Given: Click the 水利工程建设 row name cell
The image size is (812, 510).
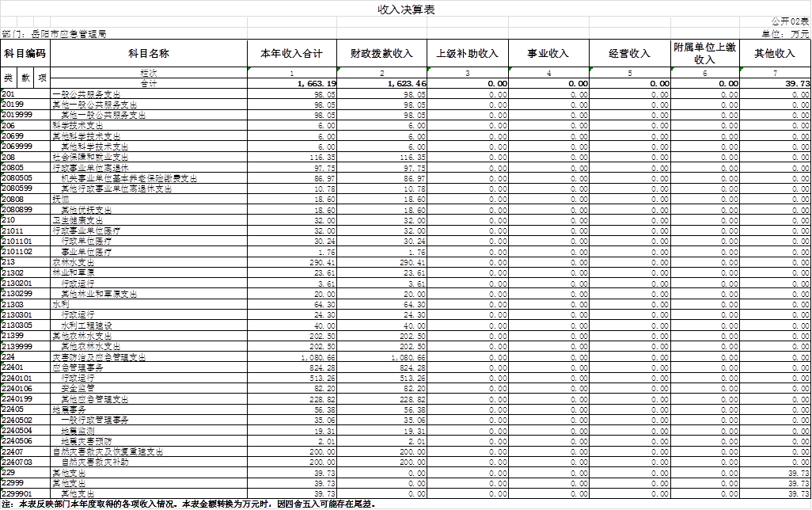Looking at the screenshot, I should (x=86, y=325).
